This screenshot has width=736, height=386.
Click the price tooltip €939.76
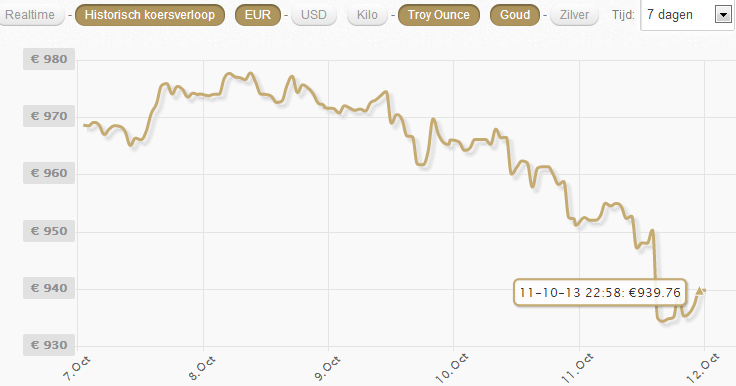(x=600, y=293)
